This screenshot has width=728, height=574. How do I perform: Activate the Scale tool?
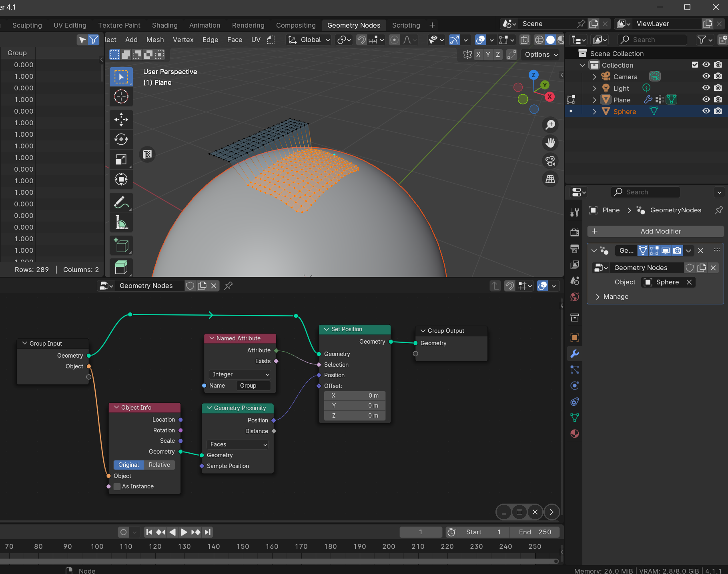click(121, 159)
